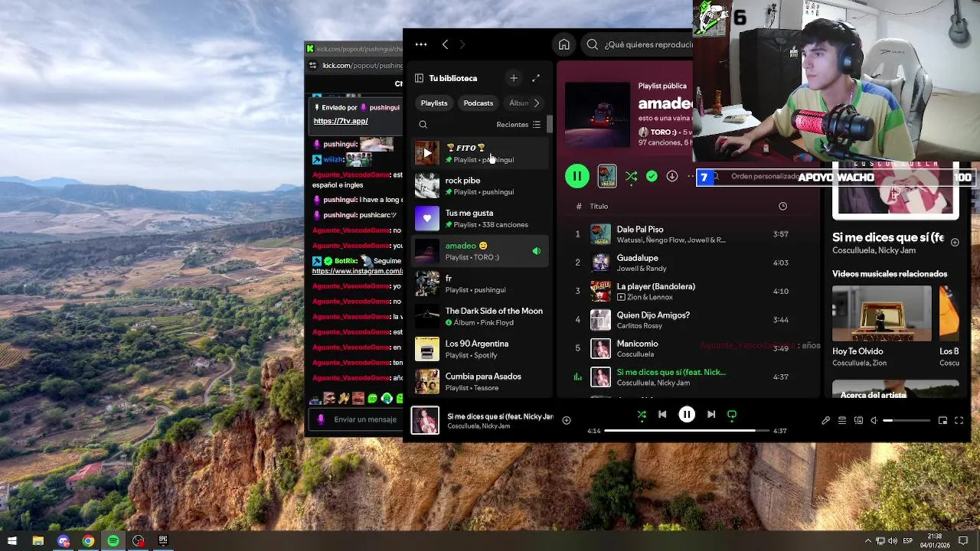The image size is (980, 551).
Task: Mute with the volume speaker icon
Action: click(x=874, y=420)
